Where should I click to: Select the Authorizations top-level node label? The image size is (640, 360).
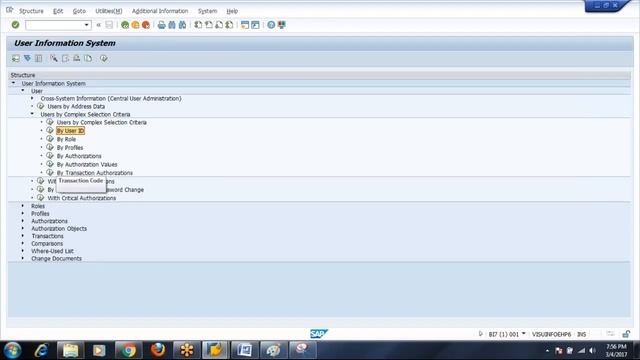click(49, 221)
